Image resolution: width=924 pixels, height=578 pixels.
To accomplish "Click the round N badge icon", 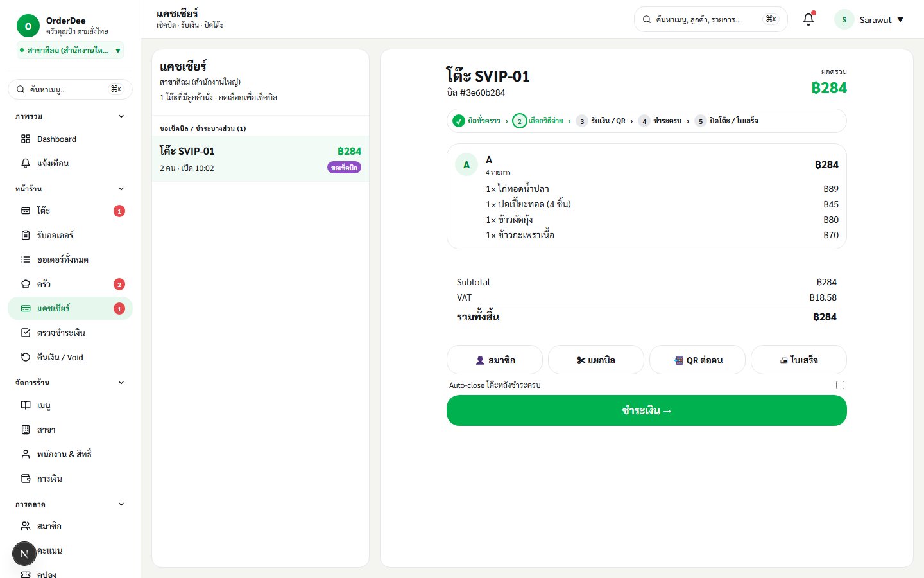I will pos(24,554).
